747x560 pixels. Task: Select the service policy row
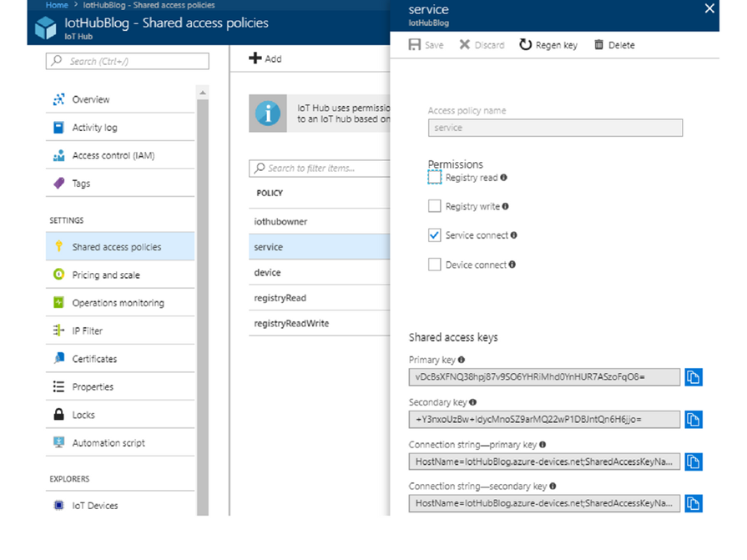click(319, 247)
